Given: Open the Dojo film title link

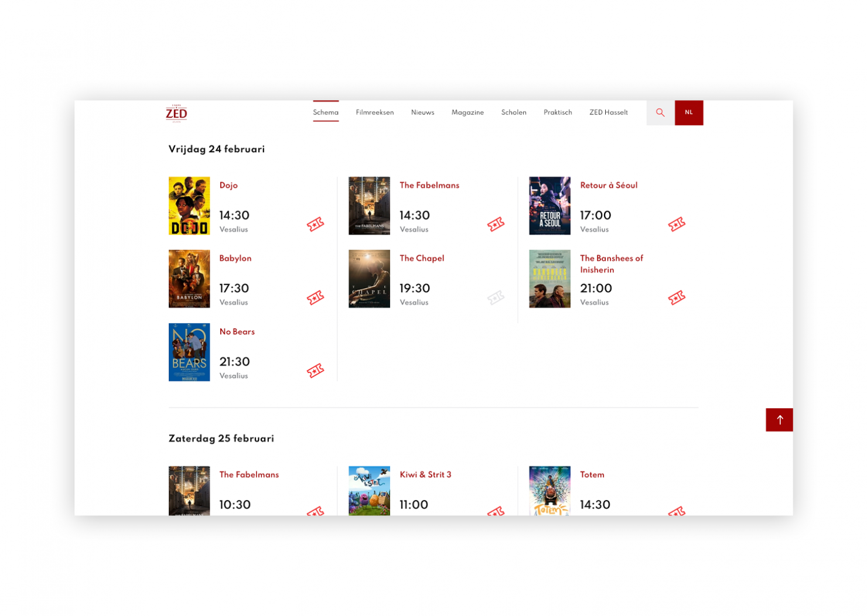Looking at the screenshot, I should 228,185.
